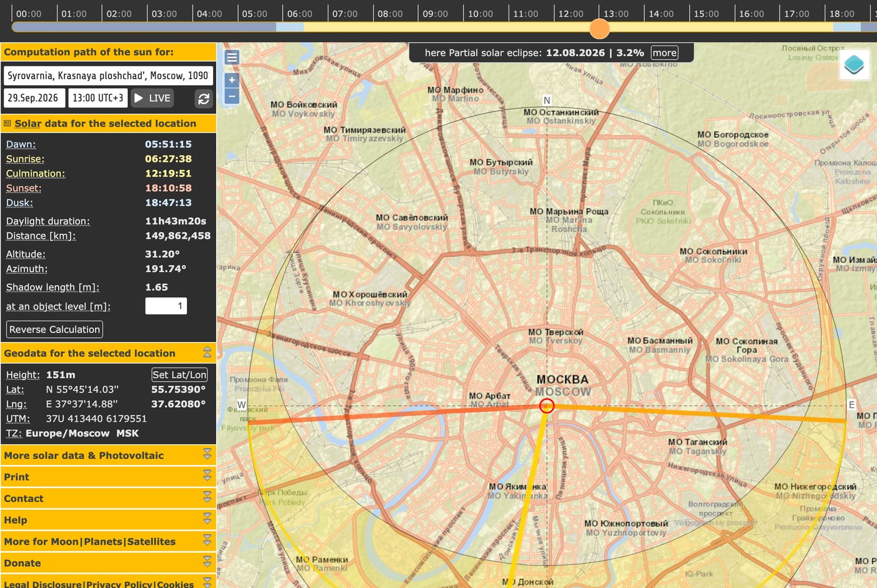
Task: Click the Sunrise label
Action: coord(25,159)
